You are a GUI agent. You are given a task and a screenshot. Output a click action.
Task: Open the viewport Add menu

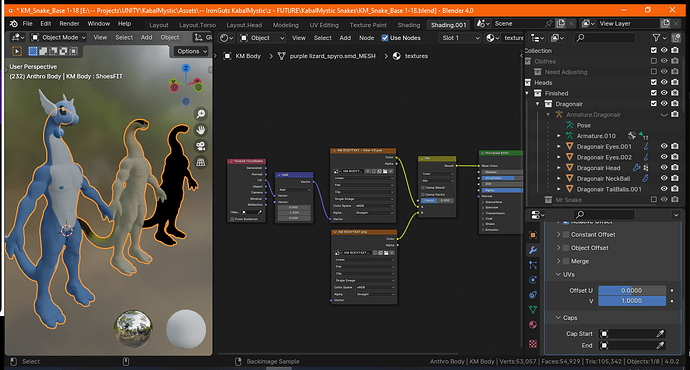coord(147,37)
